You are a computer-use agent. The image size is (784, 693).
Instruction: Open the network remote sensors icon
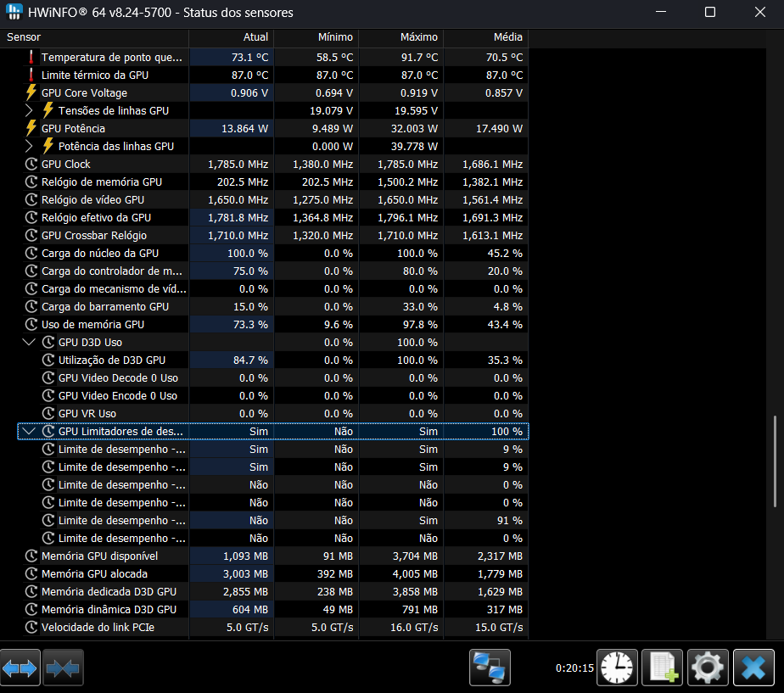(490, 668)
